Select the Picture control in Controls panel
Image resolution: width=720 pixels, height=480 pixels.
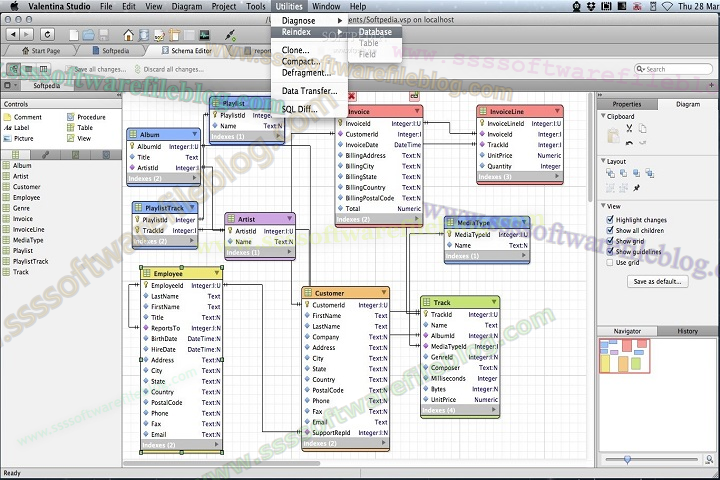pos(18,138)
